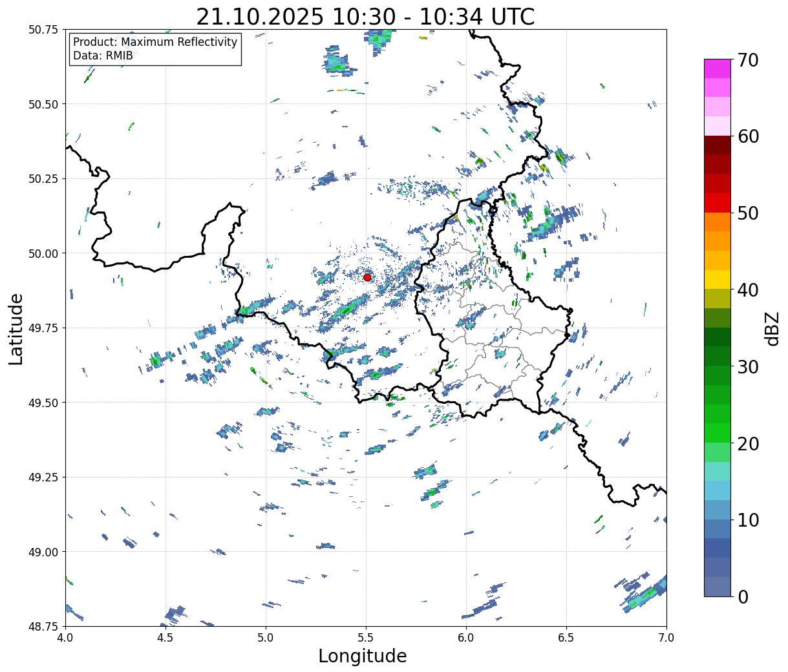Click the longitude tick label 6.0

coord(466,638)
